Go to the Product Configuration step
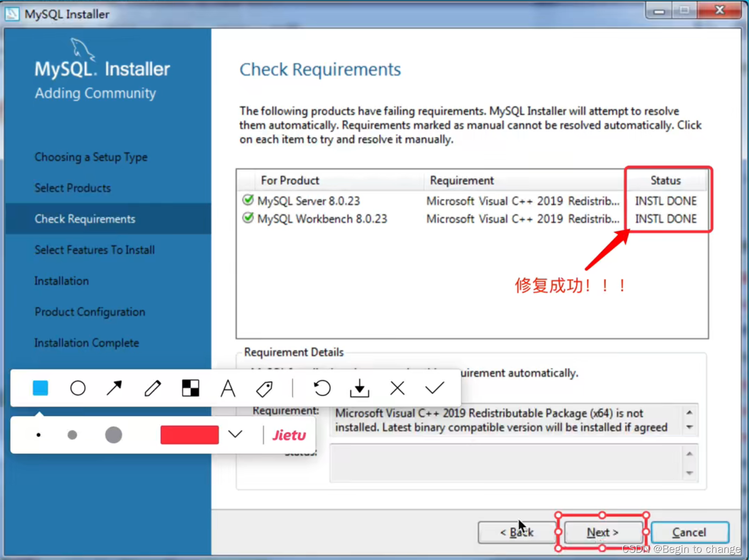749x560 pixels. [x=90, y=312]
